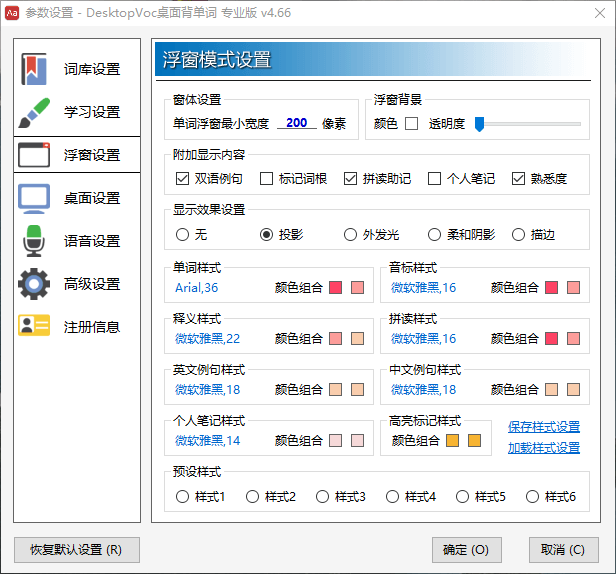
Task: Click 微软雅黑,14 font under 个人笔记样式
Action: [x=207, y=441]
